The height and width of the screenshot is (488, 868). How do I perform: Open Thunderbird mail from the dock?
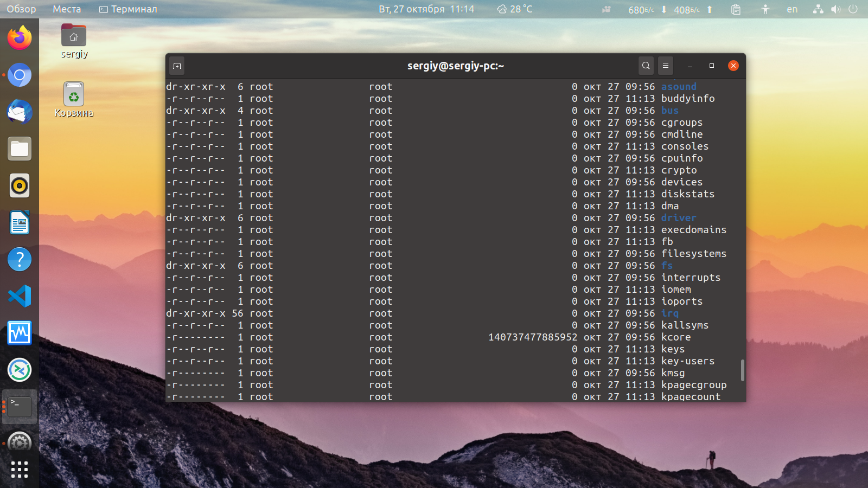[20, 112]
